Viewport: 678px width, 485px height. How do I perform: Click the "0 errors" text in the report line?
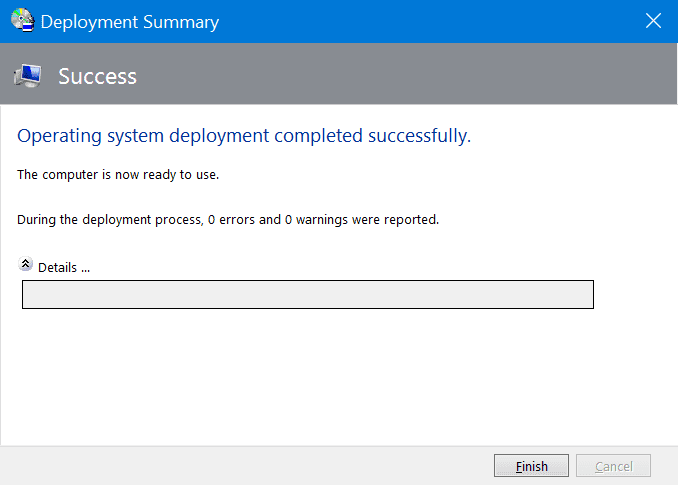point(231,219)
